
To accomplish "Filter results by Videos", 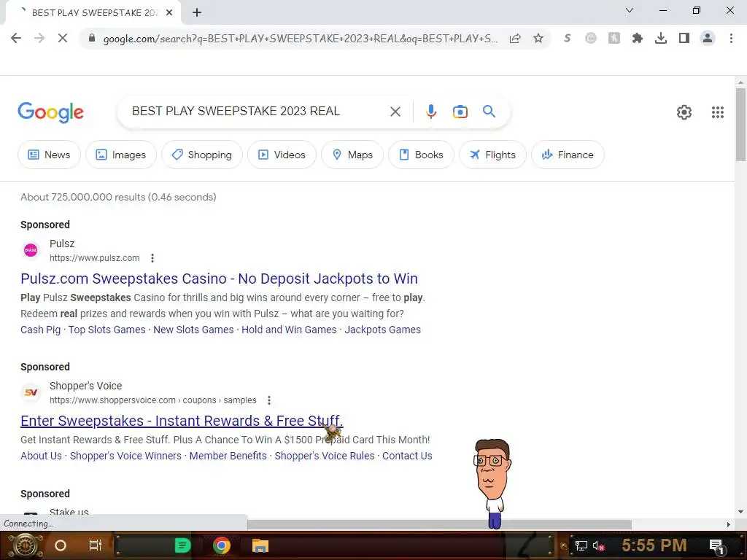I will pyautogui.click(x=282, y=155).
